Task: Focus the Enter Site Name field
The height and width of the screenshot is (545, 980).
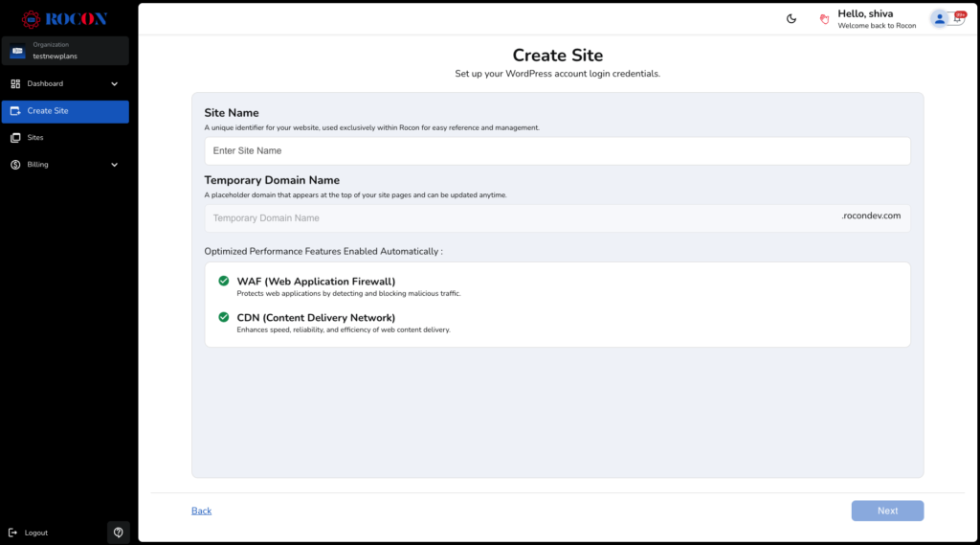Action: pos(557,151)
